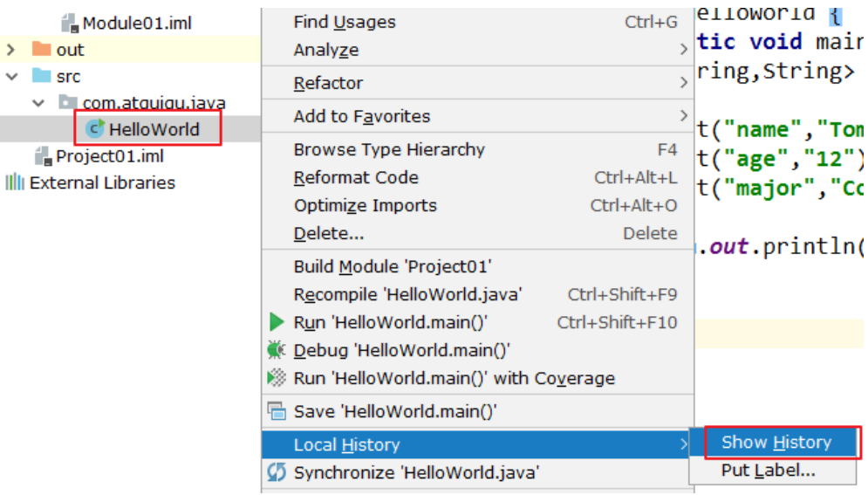868x495 pixels.
Task: Collapse the com.atguigu.java package
Action: click(38, 102)
